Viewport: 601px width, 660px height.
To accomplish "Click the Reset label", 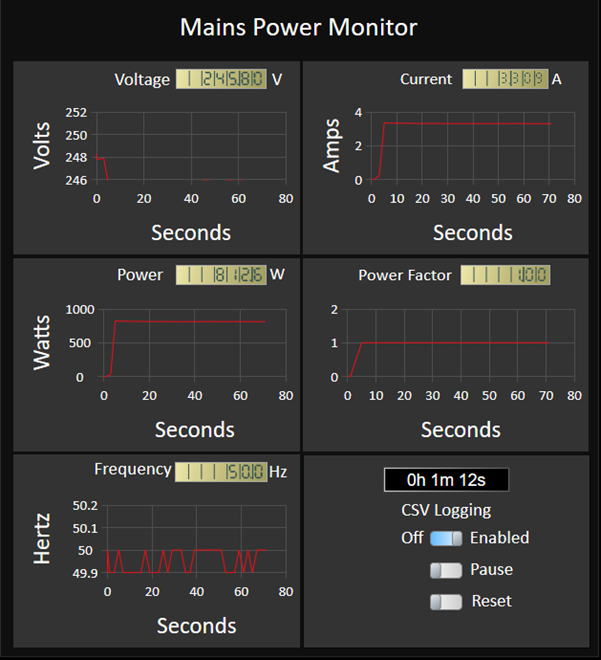I will pyautogui.click(x=492, y=601).
